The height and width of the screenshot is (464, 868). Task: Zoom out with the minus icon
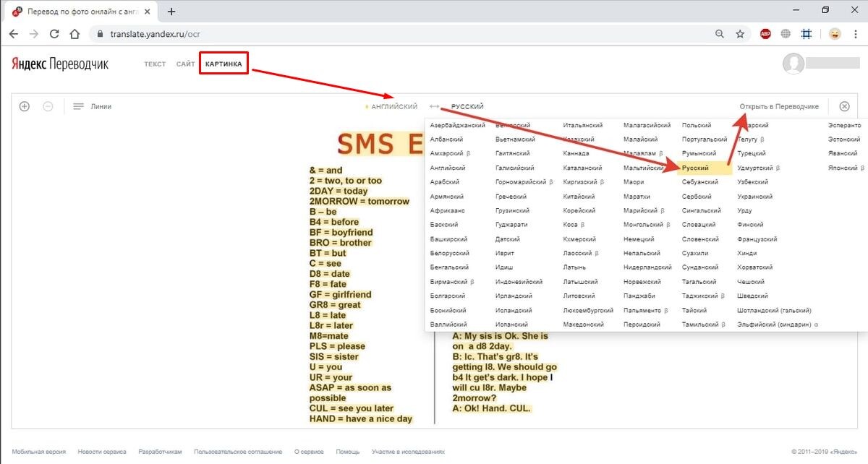48,106
